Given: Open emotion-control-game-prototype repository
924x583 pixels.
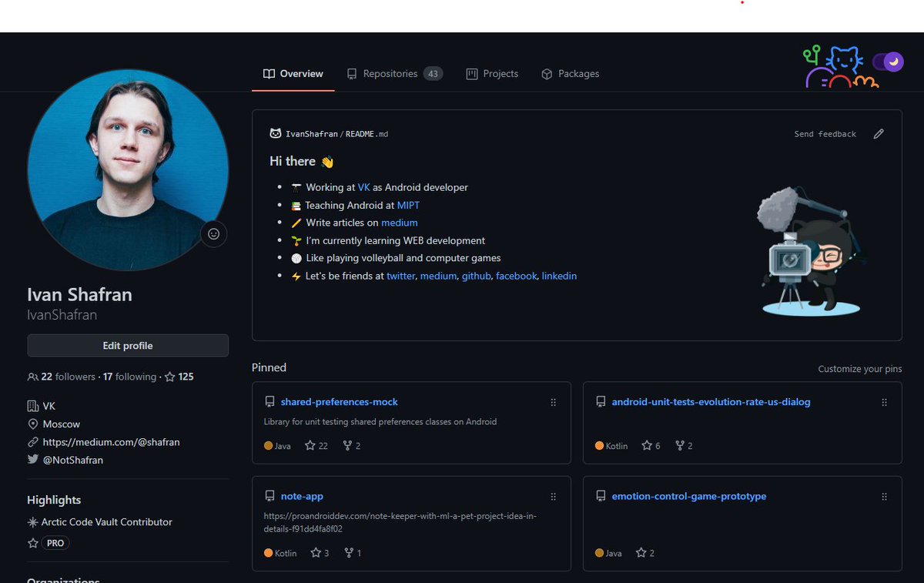Looking at the screenshot, I should (689, 497).
